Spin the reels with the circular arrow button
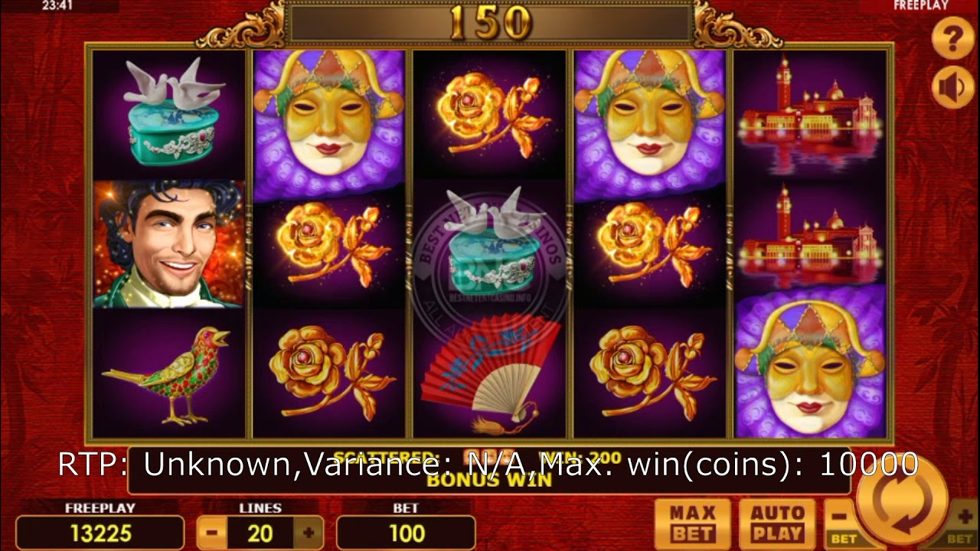980x551 pixels. point(901,501)
